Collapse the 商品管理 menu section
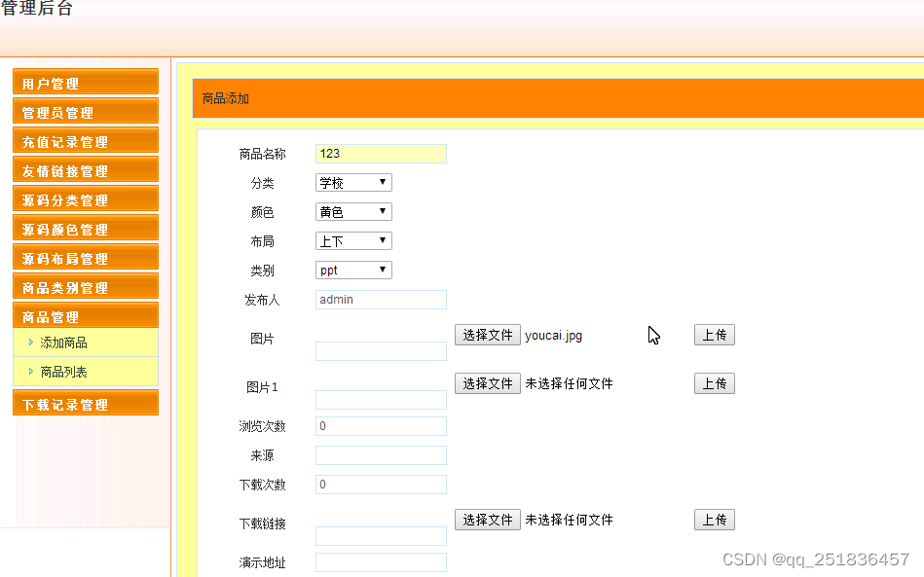 tap(86, 315)
